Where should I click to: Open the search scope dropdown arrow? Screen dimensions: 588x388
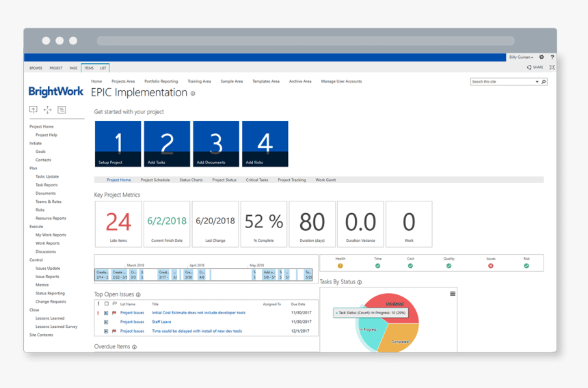pos(537,82)
